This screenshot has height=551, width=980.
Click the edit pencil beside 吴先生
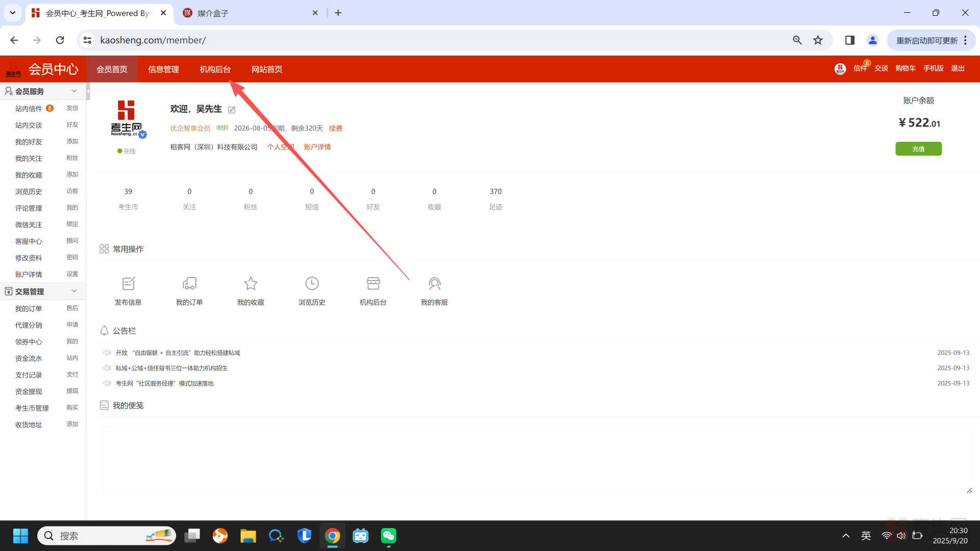pyautogui.click(x=232, y=110)
